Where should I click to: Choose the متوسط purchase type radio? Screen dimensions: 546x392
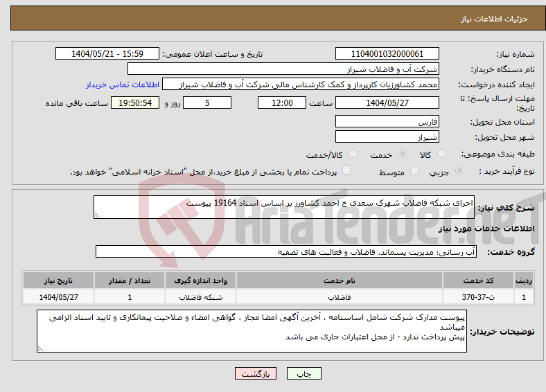415,170
